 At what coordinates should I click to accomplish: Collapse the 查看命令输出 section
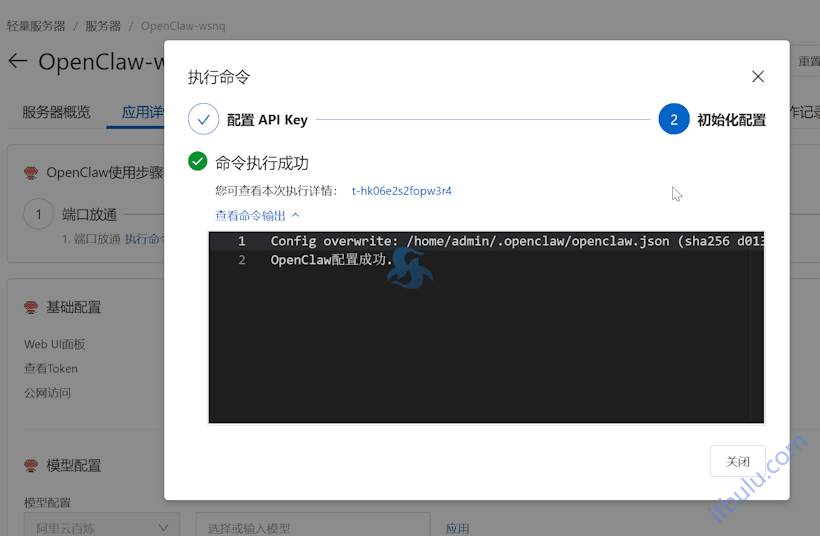[257, 215]
